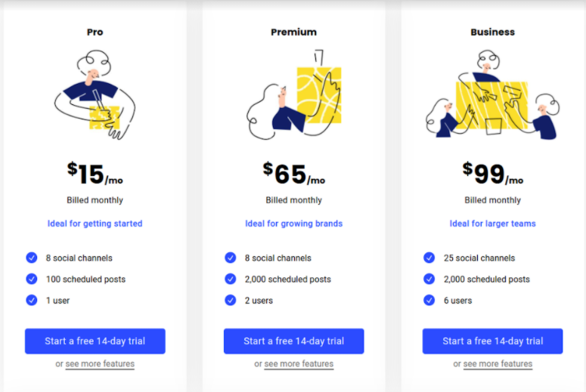Click checkmark icon beside 1 user

32,300
